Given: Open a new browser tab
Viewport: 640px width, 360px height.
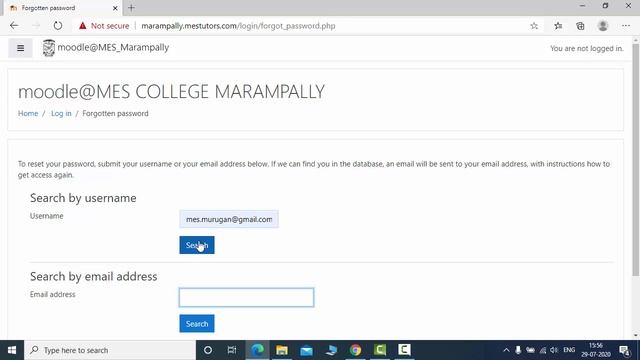Looking at the screenshot, I should pos(131,8).
